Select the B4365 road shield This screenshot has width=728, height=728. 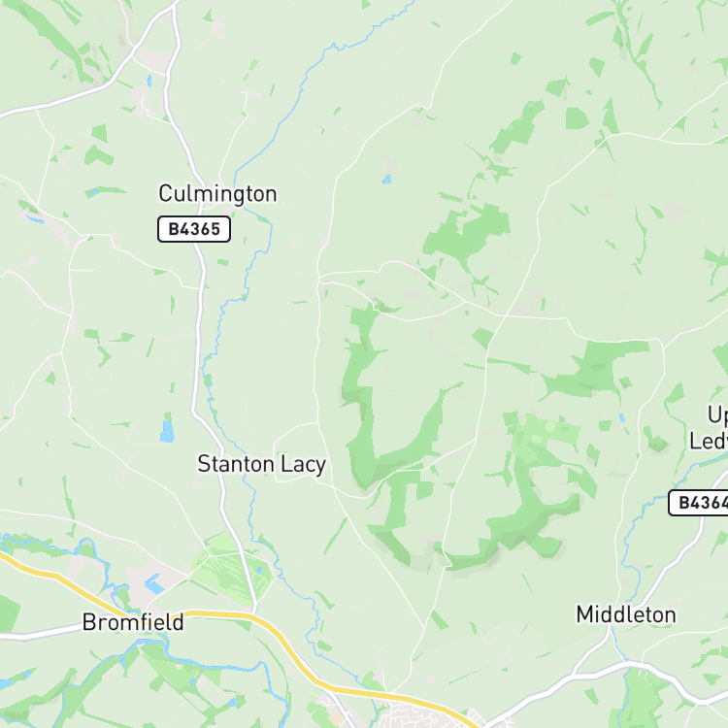194,229
